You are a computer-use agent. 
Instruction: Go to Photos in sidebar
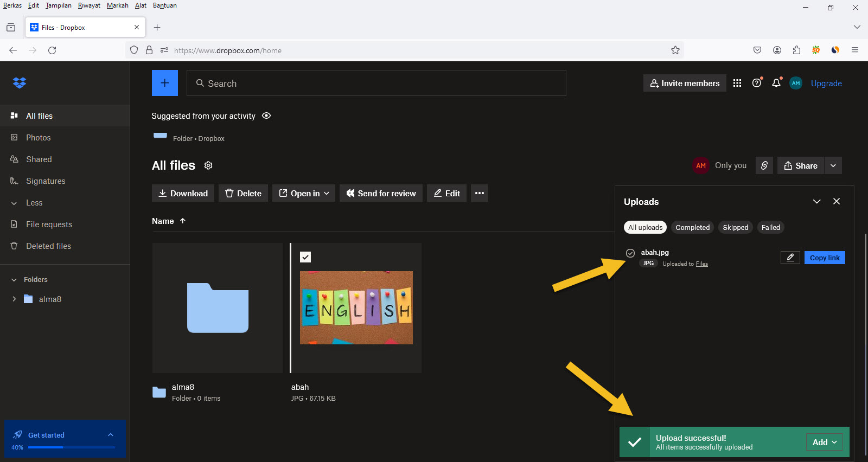coord(38,138)
